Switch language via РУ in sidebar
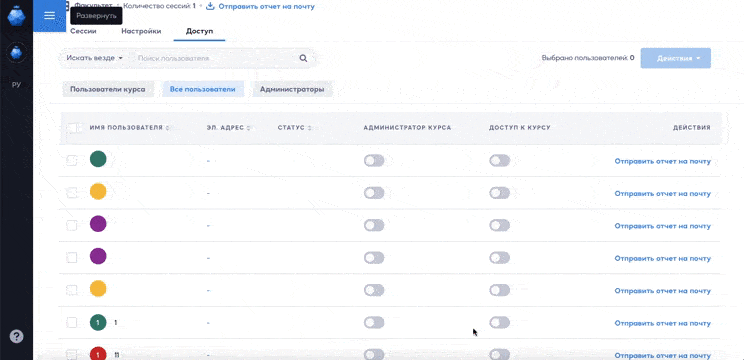Image resolution: width=744 pixels, height=360 pixels. [x=16, y=85]
